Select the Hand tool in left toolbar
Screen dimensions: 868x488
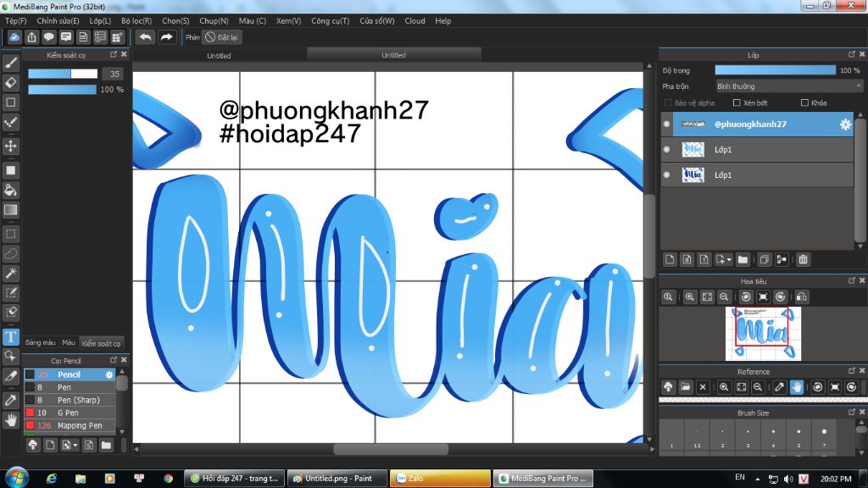(x=10, y=420)
